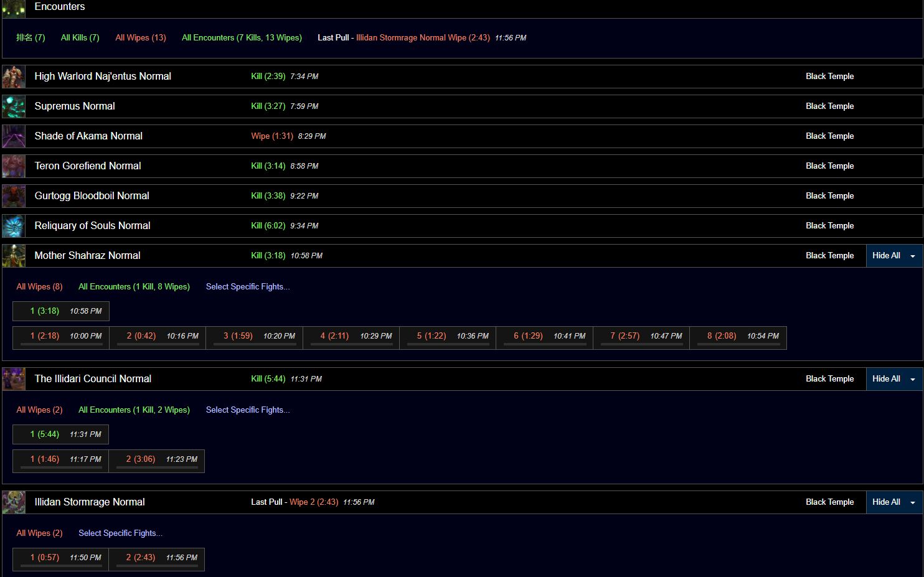Click Wipe (1:31) for Shade of Akama

pyautogui.click(x=272, y=136)
